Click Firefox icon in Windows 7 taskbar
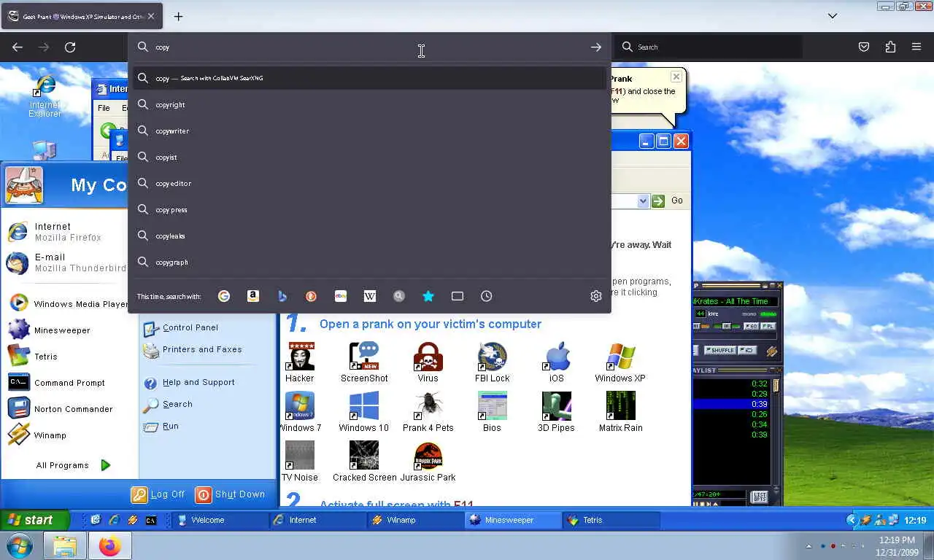Screen dimensions: 934x560 point(109,546)
